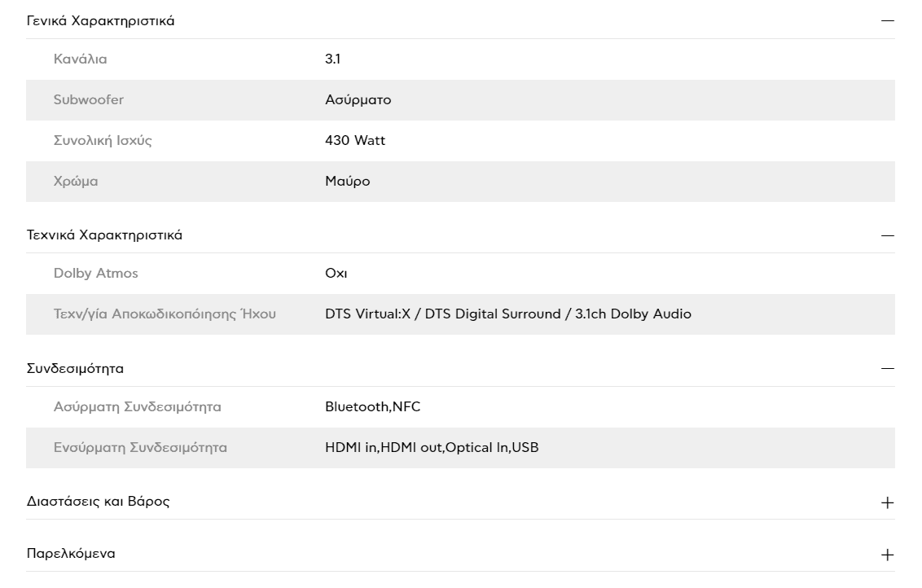Click the Γενικά Χαρακτηριστικά heading
Image resolution: width=922 pixels, height=588 pixels.
coord(100,21)
